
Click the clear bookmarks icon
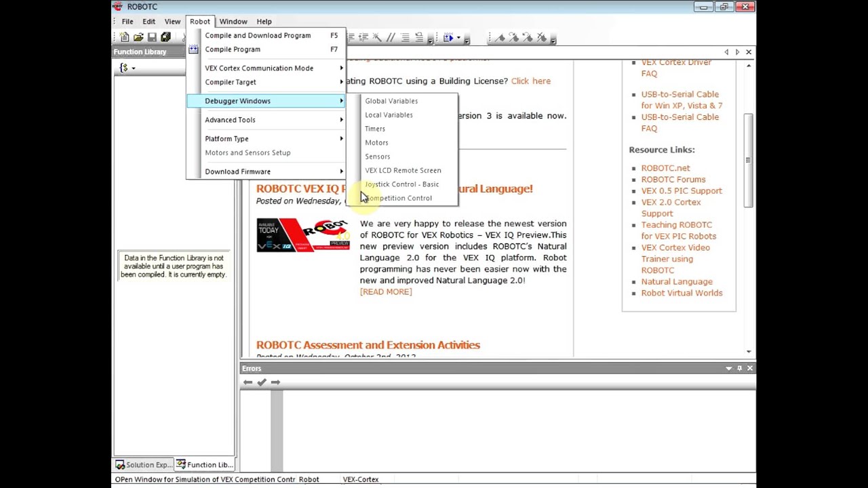[x=541, y=37]
